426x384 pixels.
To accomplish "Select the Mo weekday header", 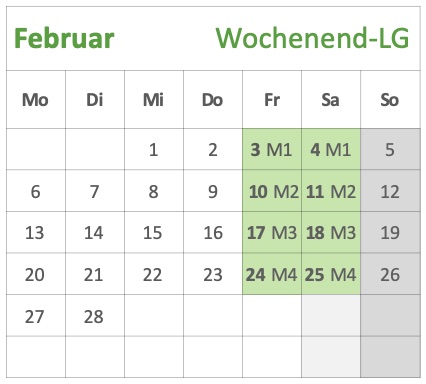I will click(36, 100).
